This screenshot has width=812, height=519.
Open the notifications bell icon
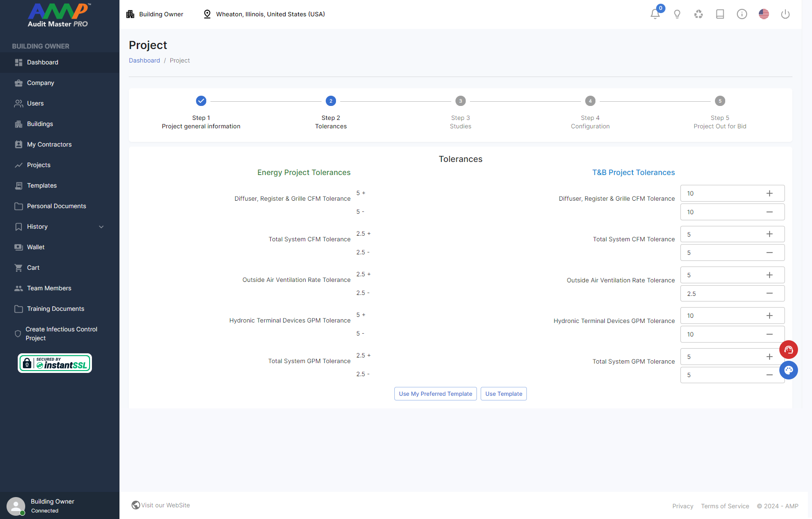click(655, 14)
